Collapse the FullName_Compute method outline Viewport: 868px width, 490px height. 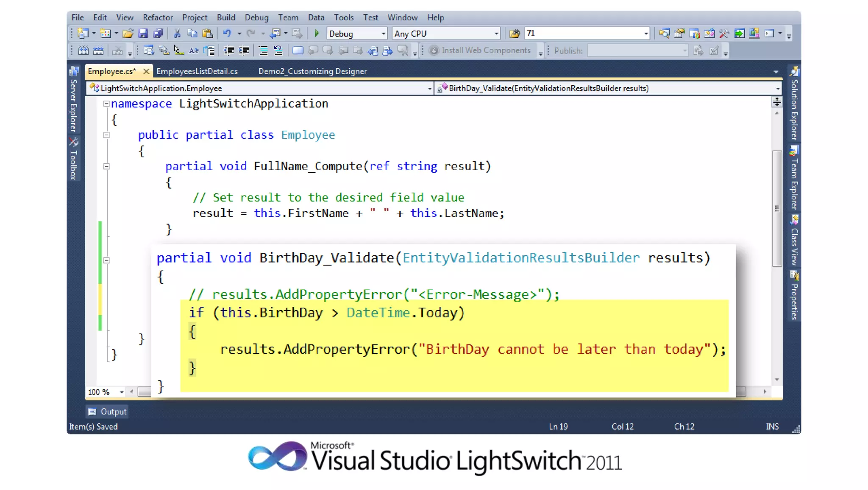tap(106, 166)
